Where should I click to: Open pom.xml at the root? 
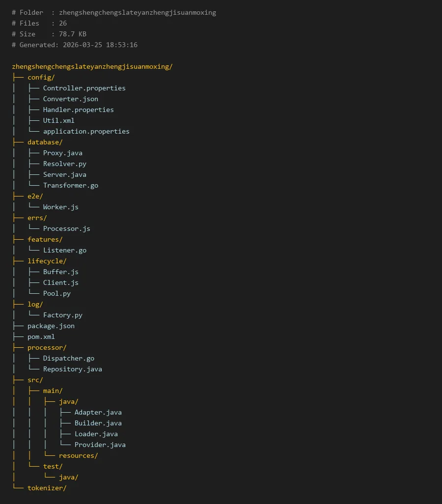pyautogui.click(x=41, y=336)
